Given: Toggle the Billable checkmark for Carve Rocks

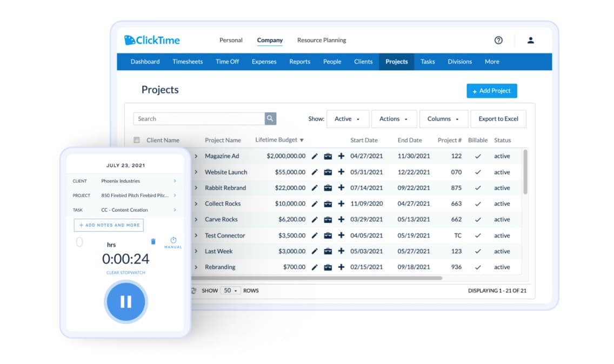Looking at the screenshot, I should click(478, 219).
